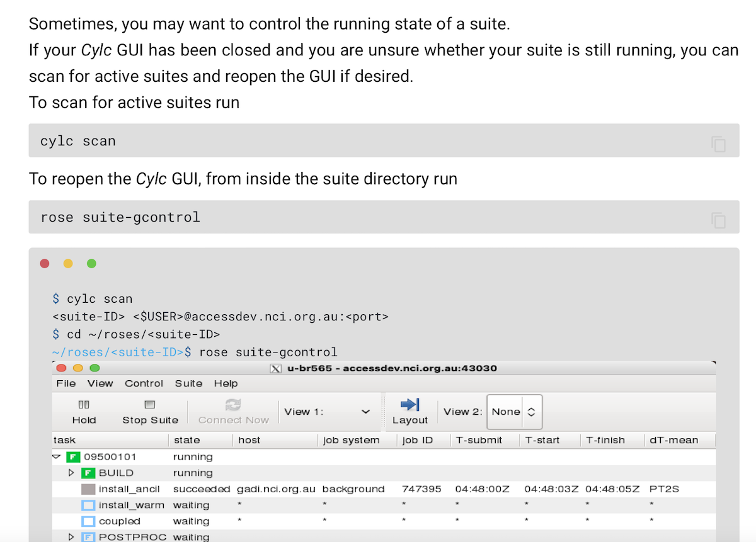Click the Connect Now refresh icon
The image size is (756, 542).
click(x=233, y=405)
